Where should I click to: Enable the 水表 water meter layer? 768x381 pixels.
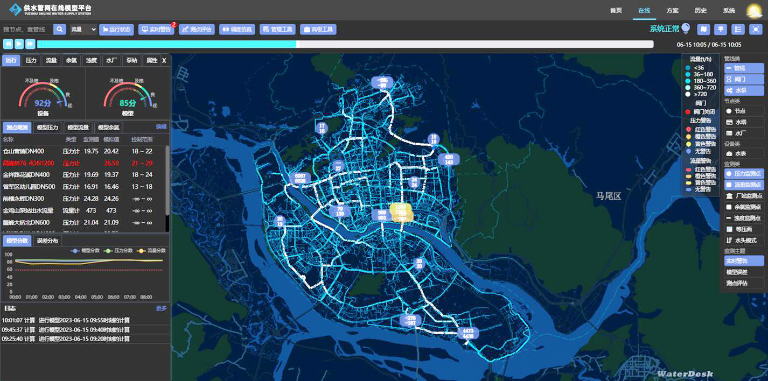744,154
